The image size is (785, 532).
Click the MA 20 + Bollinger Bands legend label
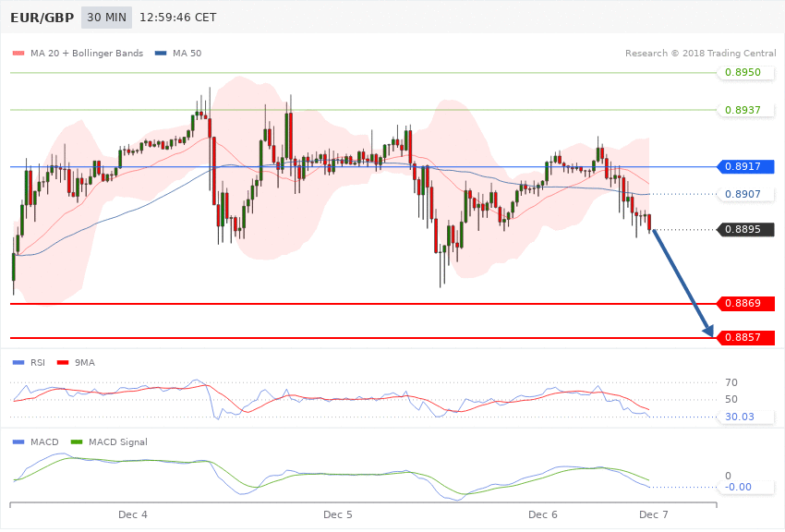(87, 53)
